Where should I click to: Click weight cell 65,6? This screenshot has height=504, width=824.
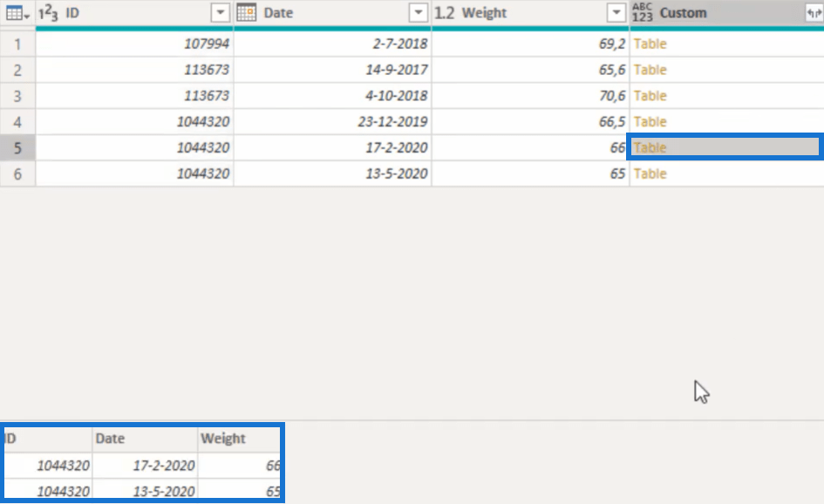click(x=530, y=70)
